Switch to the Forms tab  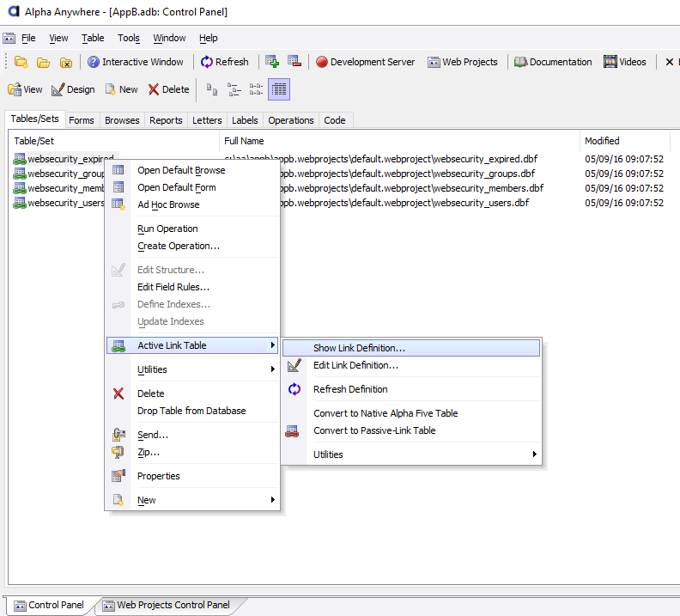[x=82, y=120]
